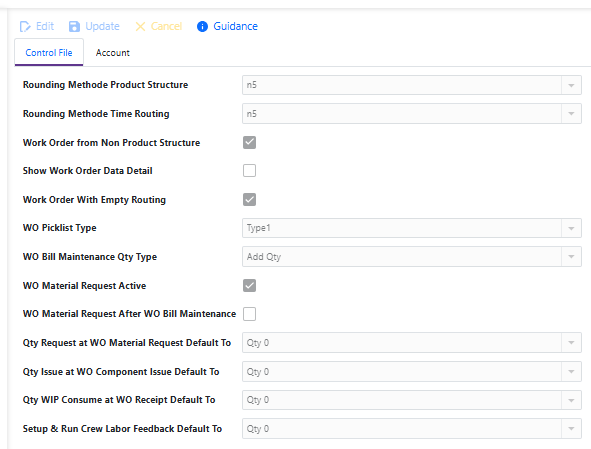Open WO Bill Maintenance Qty Type dropdown arrow

coord(571,257)
